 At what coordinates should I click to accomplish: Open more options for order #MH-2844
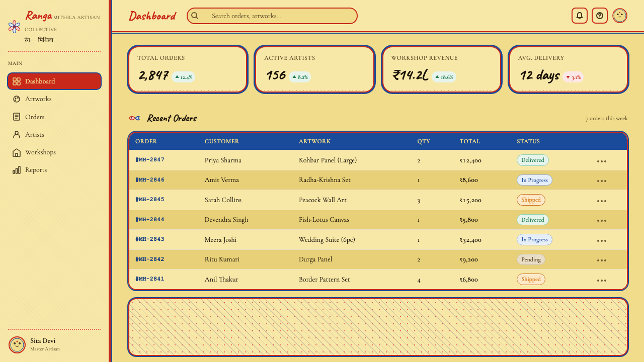pyautogui.click(x=602, y=221)
